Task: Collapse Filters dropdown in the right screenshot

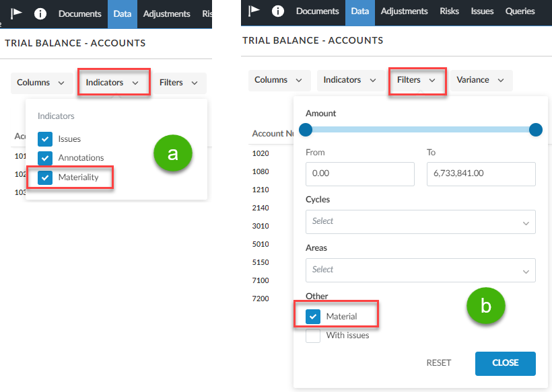Action: [x=417, y=81]
